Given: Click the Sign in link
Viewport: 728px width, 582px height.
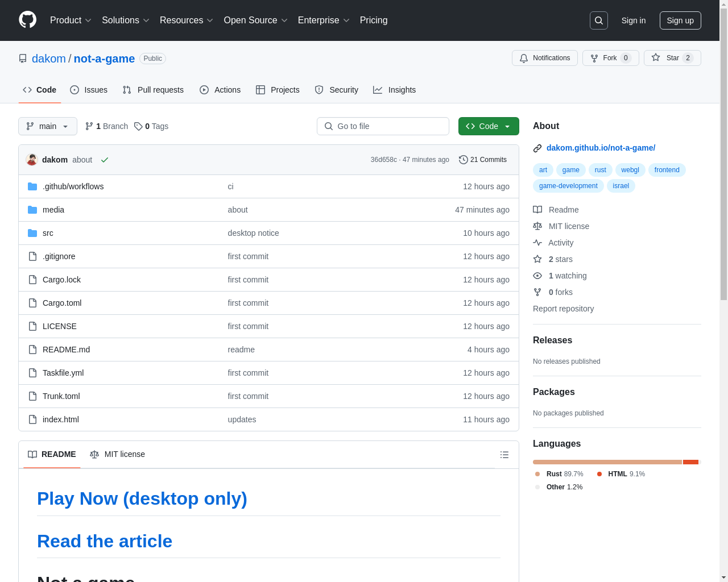Looking at the screenshot, I should point(634,20).
